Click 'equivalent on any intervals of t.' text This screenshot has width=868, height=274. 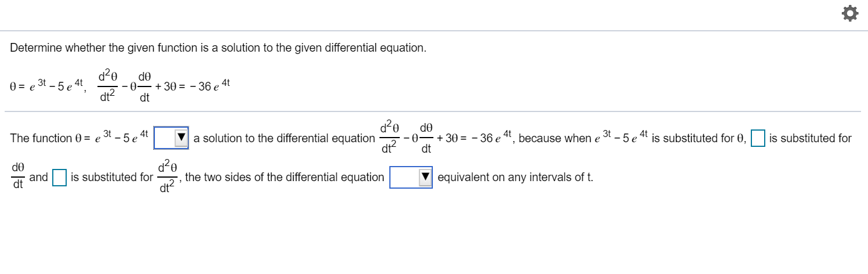pyautogui.click(x=515, y=177)
